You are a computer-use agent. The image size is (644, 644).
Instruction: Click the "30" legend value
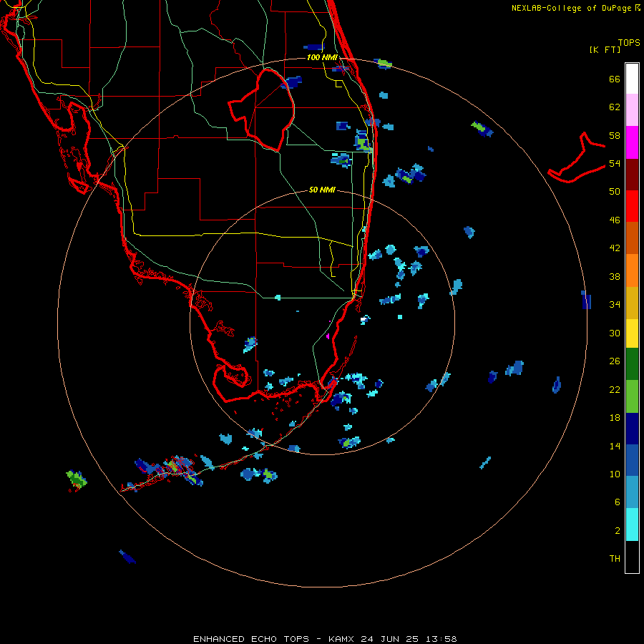click(x=615, y=333)
